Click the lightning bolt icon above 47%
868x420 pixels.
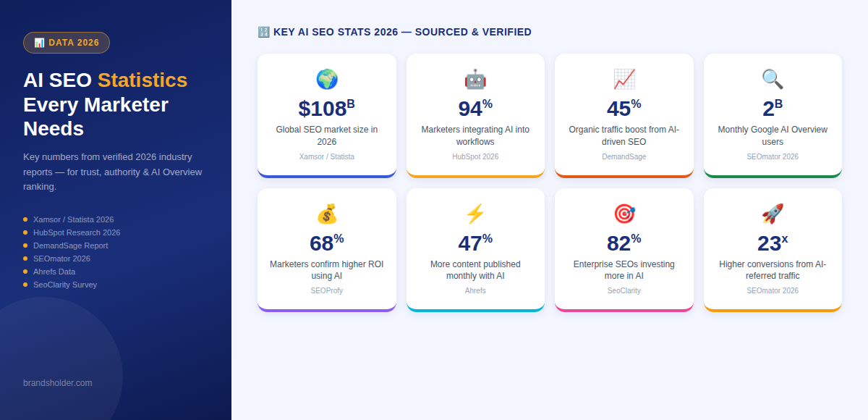click(475, 214)
